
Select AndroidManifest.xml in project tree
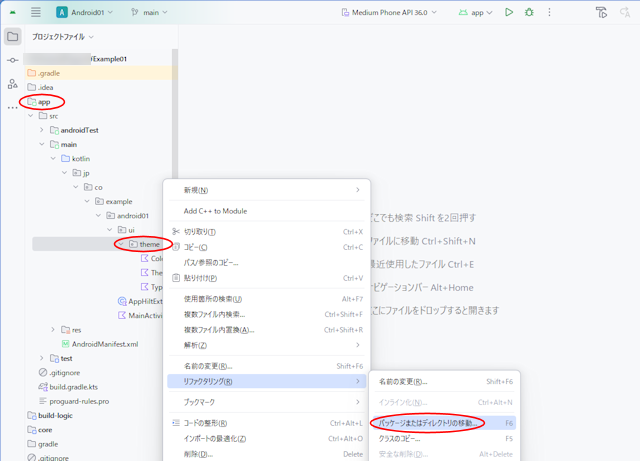(x=104, y=344)
